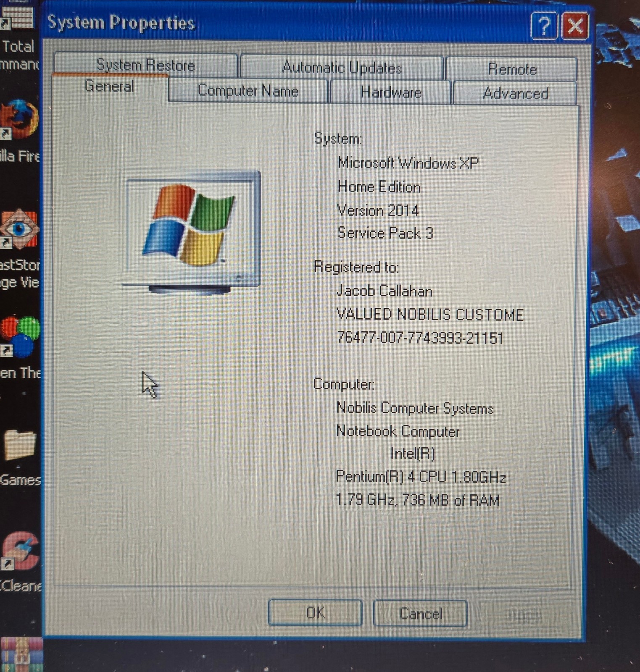The width and height of the screenshot is (640, 672).
Task: Select the General tab
Action: 110,87
